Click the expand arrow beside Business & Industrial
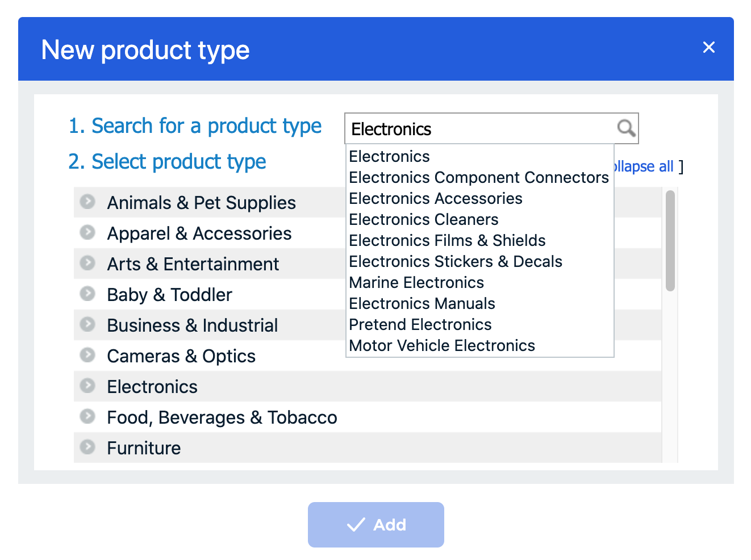 click(x=87, y=325)
